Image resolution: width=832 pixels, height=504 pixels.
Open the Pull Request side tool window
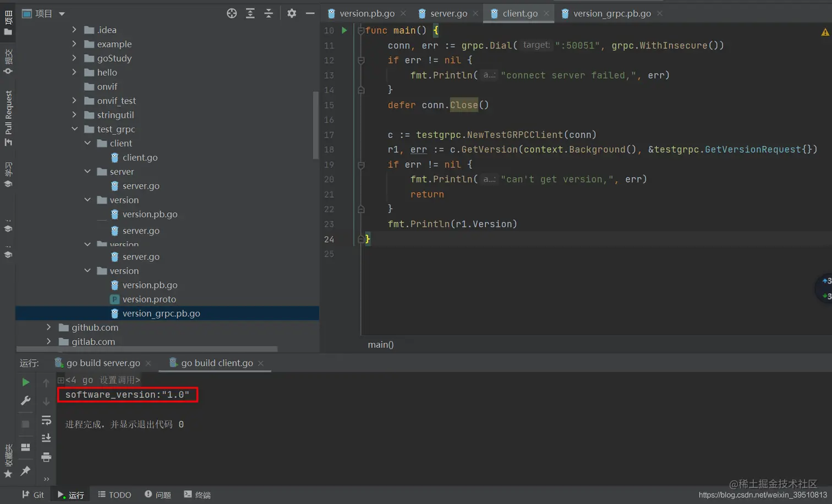[8, 118]
